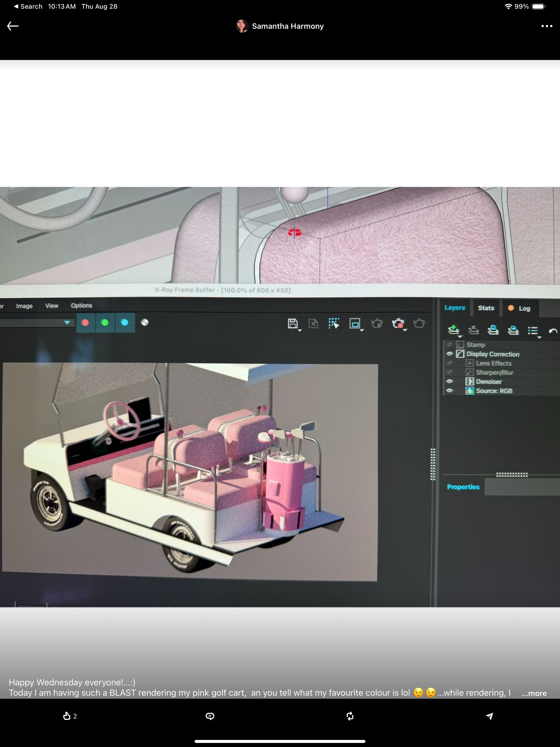Open the three-dot more options menu
The image size is (560, 747).
(x=547, y=26)
